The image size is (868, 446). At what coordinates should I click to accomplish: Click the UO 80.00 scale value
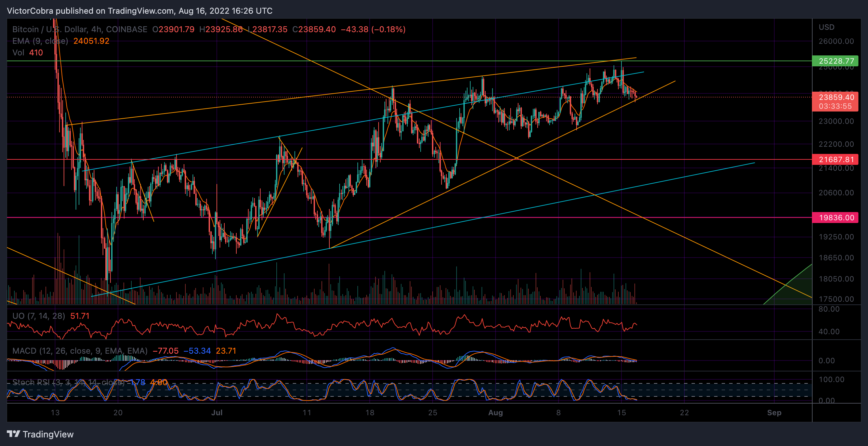[x=829, y=309]
